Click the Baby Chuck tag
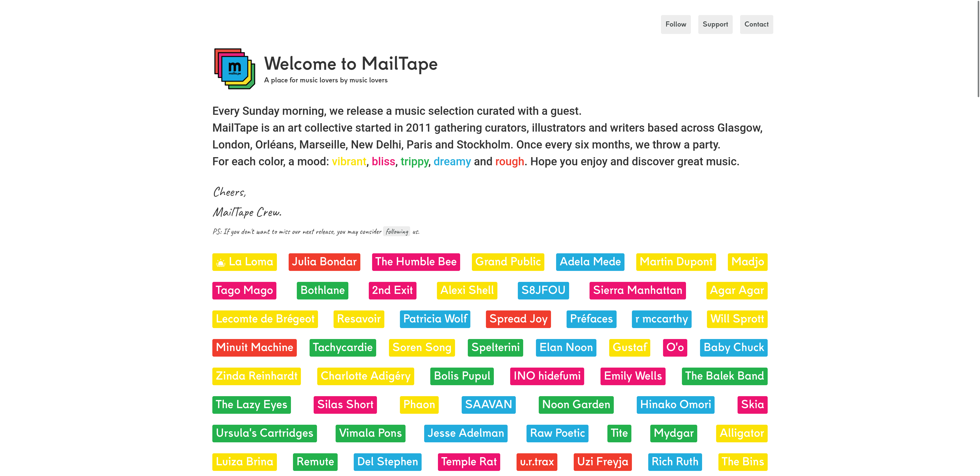The image size is (980, 476). (733, 347)
